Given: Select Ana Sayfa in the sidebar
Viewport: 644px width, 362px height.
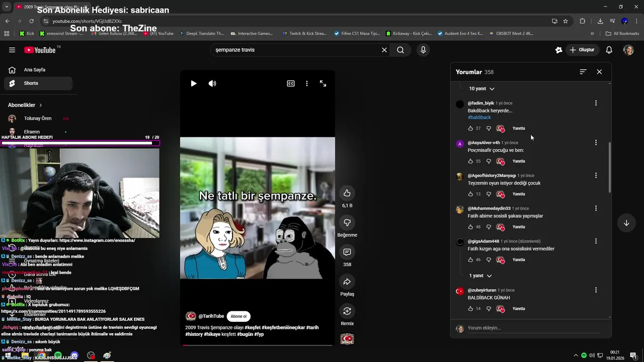Looking at the screenshot, I should pos(38,70).
